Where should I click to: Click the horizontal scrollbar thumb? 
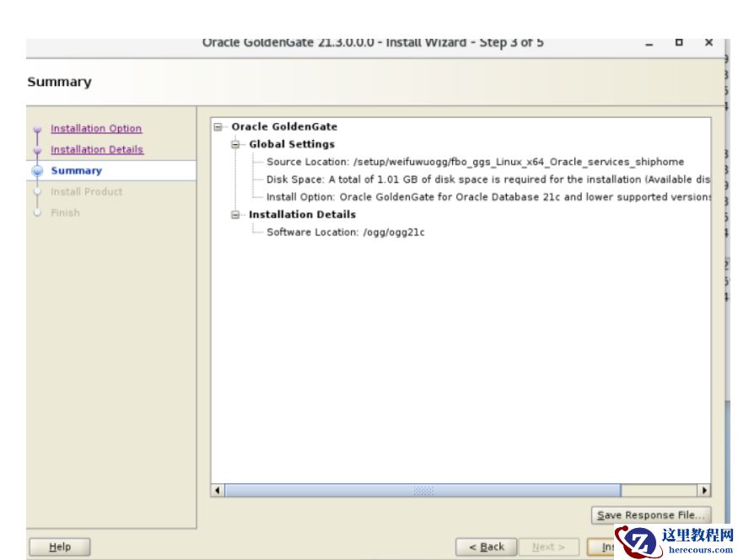423,490
